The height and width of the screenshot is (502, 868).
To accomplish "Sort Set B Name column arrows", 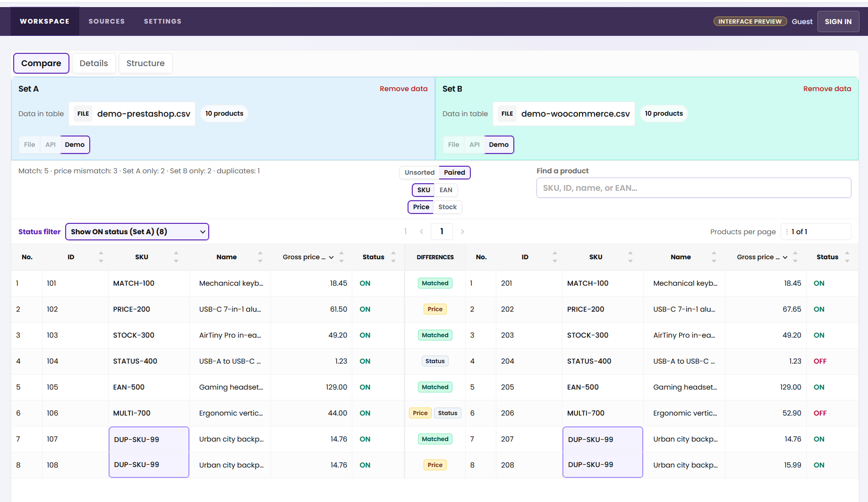I will pos(714,257).
